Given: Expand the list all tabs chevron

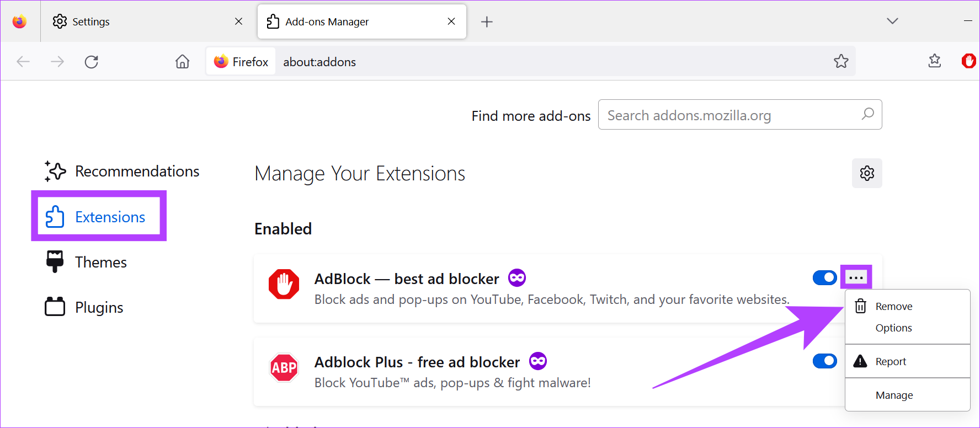Looking at the screenshot, I should [892, 21].
